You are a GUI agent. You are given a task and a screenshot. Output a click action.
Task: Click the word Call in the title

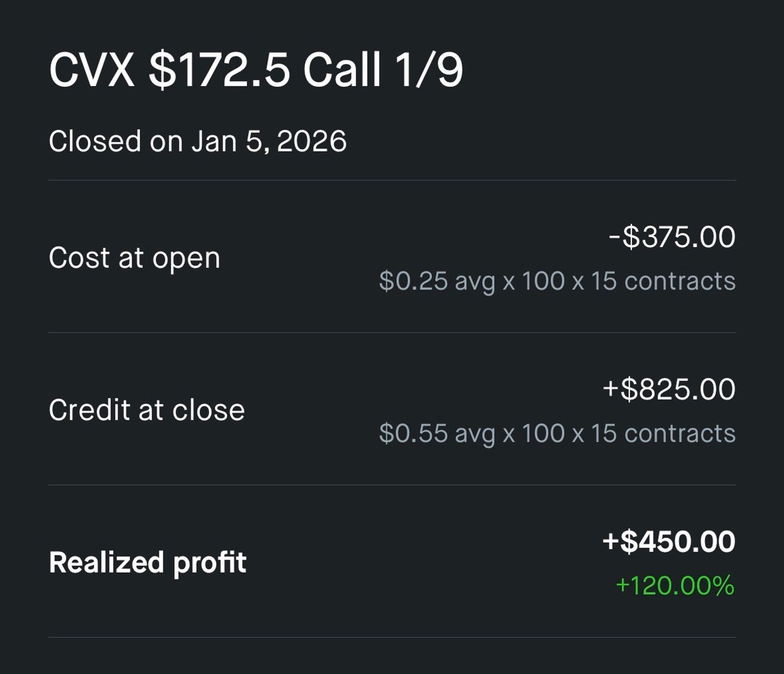point(342,70)
